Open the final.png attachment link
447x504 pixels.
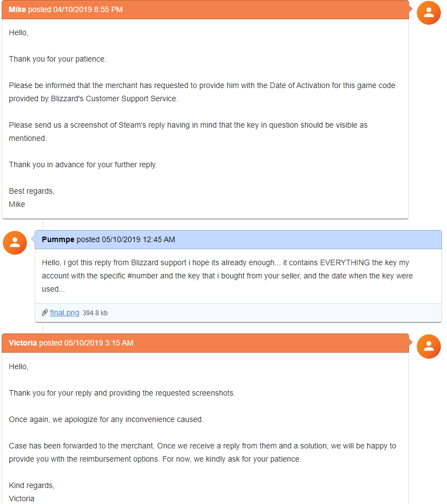pyautogui.click(x=64, y=313)
